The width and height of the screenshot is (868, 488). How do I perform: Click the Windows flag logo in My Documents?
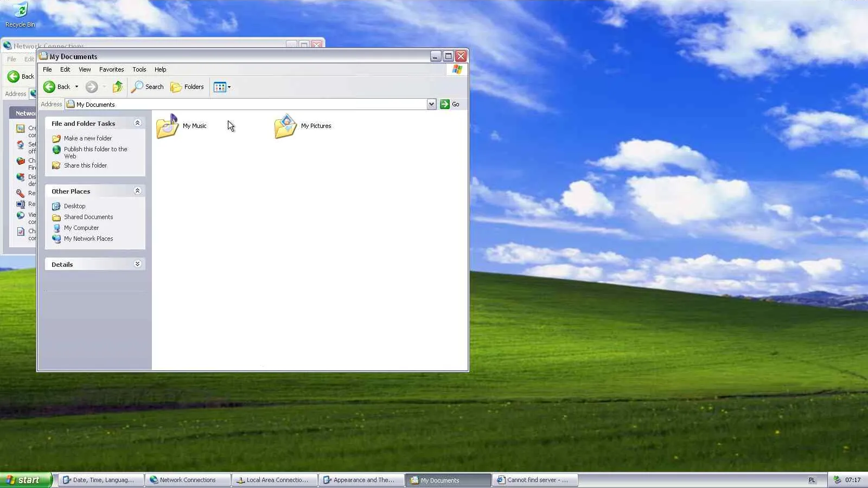tap(457, 69)
